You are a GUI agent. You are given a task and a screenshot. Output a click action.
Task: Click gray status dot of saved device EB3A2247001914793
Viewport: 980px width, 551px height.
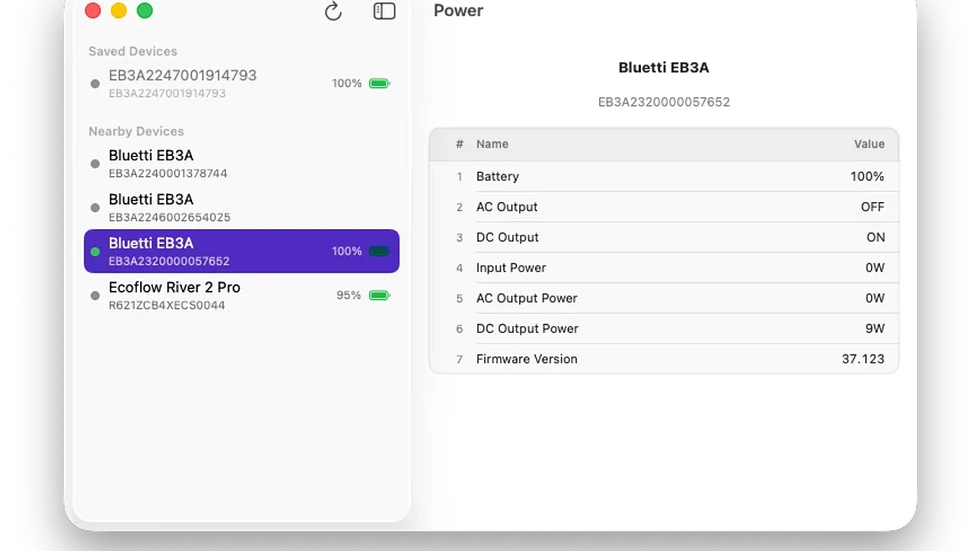pos(95,84)
